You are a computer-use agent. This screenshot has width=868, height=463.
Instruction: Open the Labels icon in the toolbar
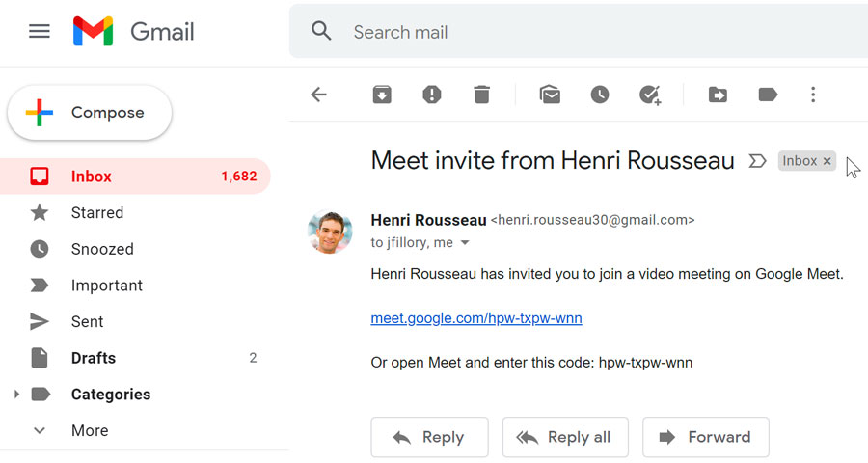[768, 95]
